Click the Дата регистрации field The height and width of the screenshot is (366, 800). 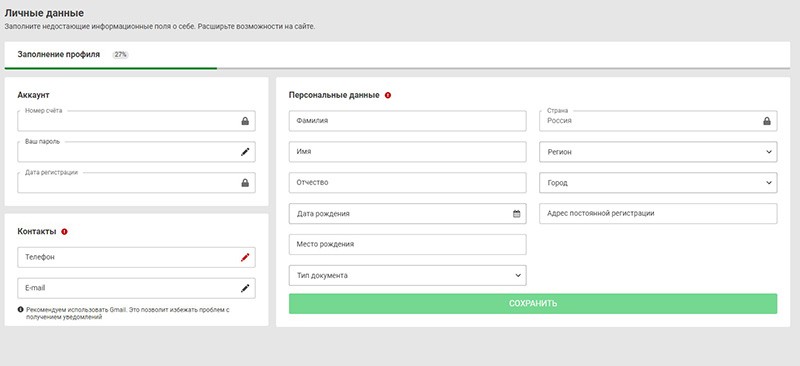point(136,183)
